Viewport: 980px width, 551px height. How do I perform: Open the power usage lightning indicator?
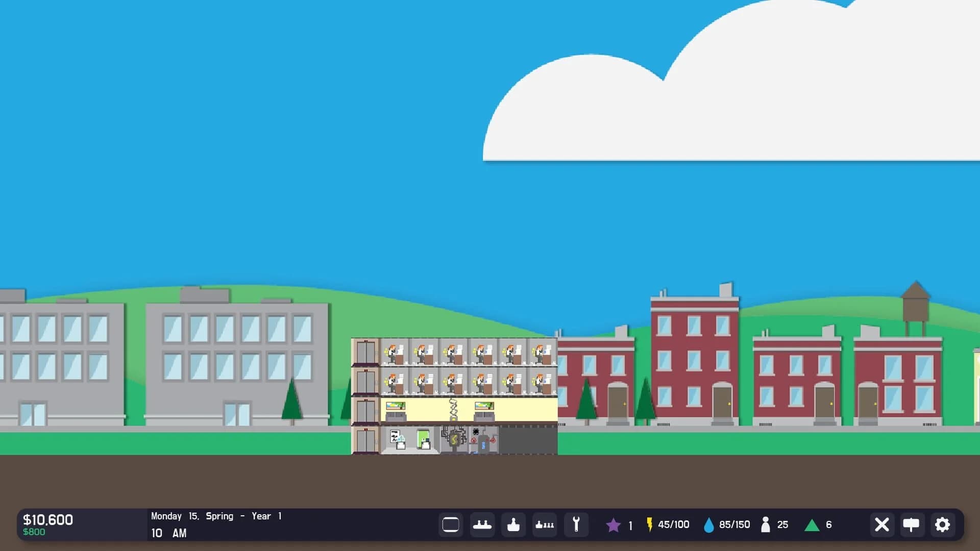(650, 524)
